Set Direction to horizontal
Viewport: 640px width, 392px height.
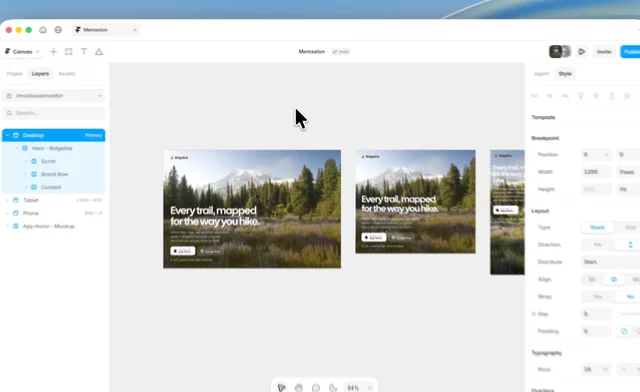click(x=597, y=244)
